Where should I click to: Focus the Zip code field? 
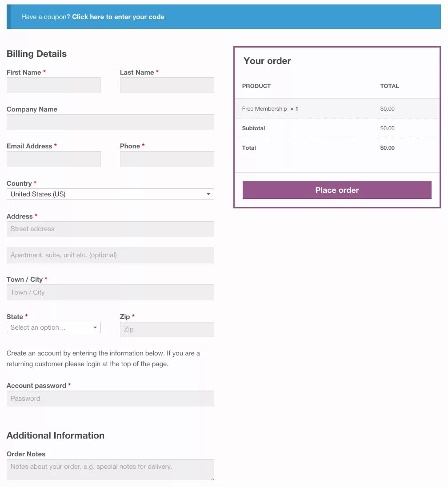(167, 329)
